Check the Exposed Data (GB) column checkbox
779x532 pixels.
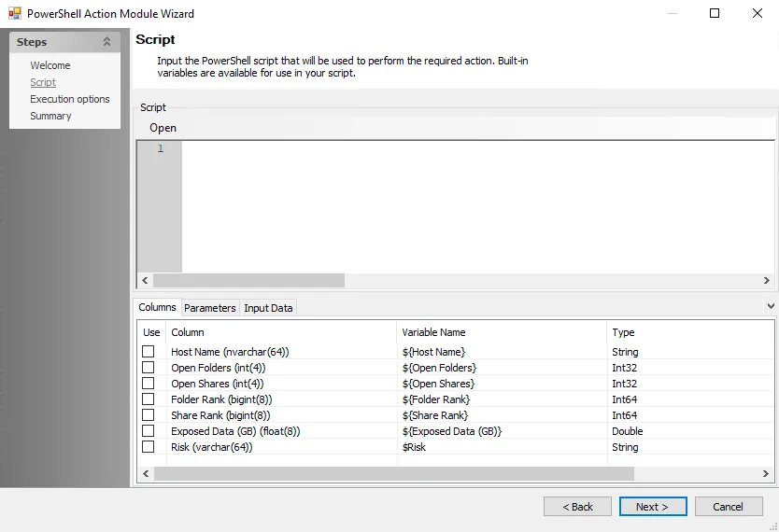tap(149, 431)
